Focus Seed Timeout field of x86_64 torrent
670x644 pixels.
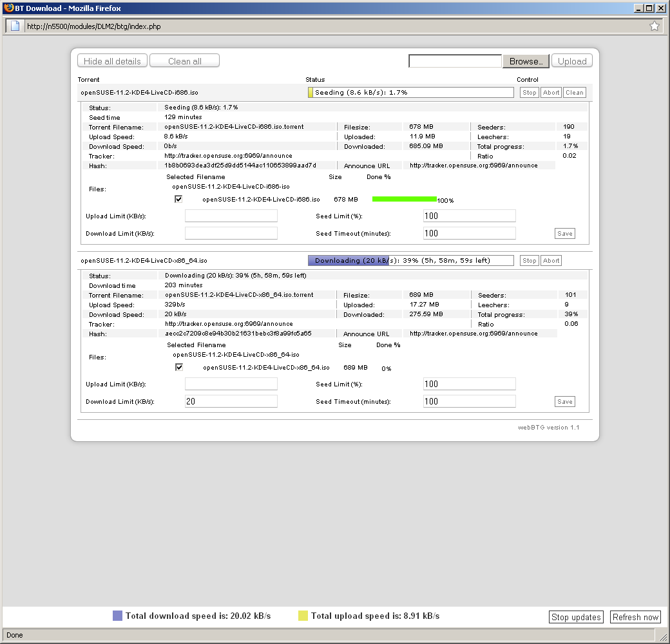(x=470, y=401)
